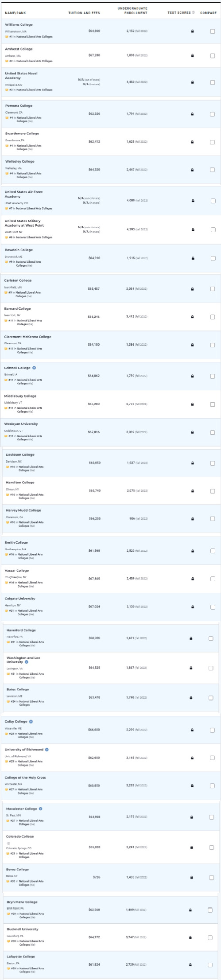The image size is (221, 980).
Task: Click the lock icon in Amherst College row
Action: (192, 55)
